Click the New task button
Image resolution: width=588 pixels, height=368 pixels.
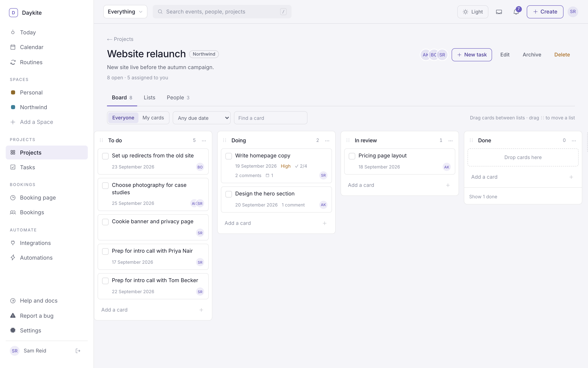[x=472, y=55]
